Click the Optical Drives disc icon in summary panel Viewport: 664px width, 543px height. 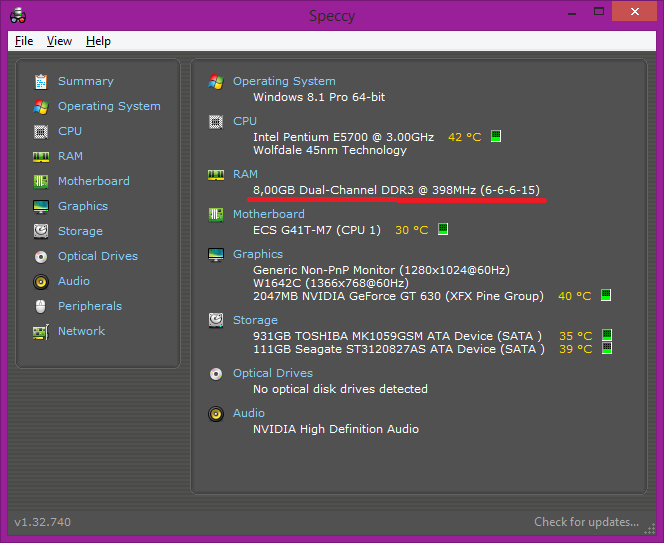[x=216, y=374]
